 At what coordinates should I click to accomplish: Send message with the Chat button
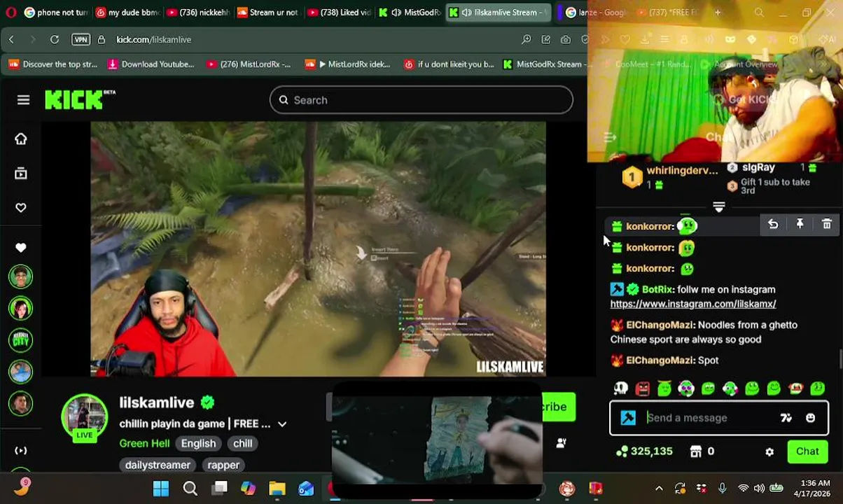(807, 451)
